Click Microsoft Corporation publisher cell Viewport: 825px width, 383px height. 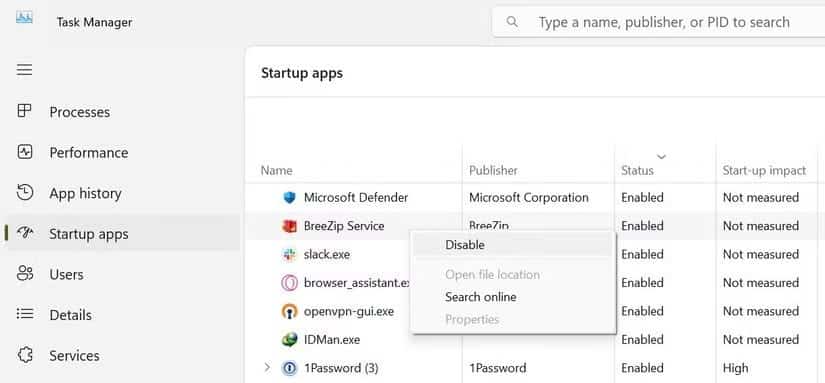pos(529,198)
